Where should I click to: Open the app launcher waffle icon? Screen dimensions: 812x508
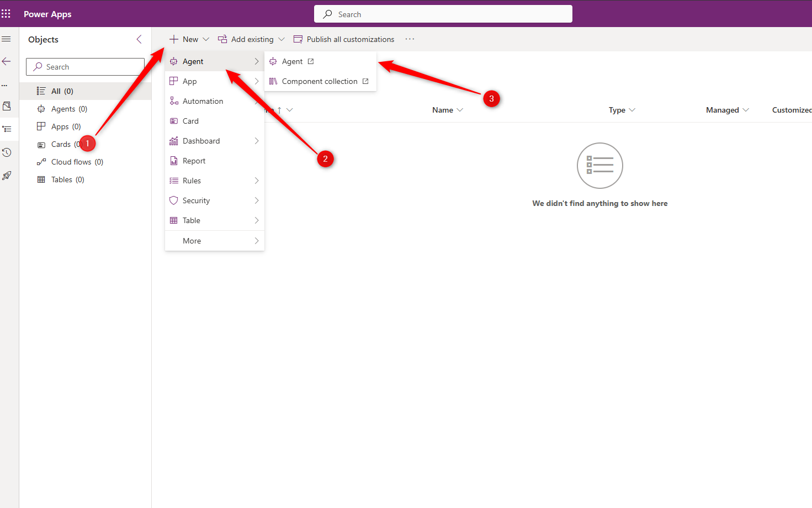[x=6, y=14]
